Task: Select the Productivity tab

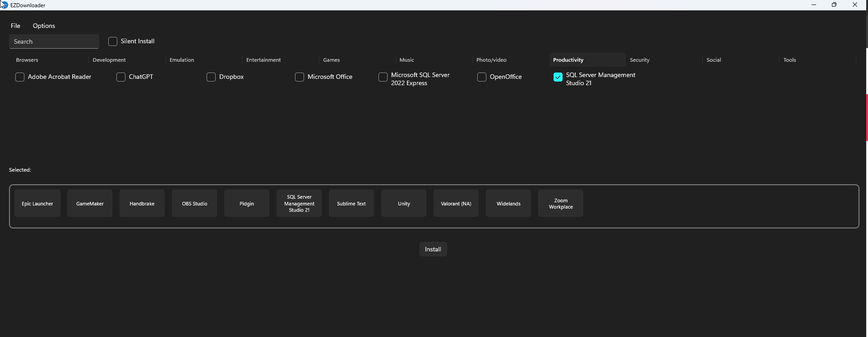Action: (x=587, y=60)
